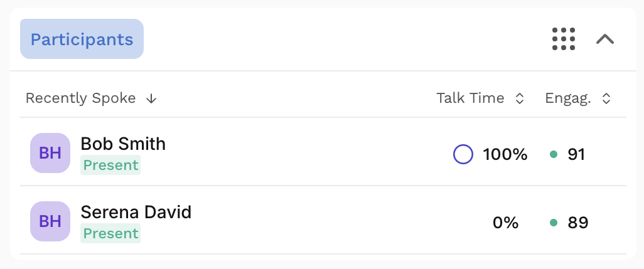Click Serena David's engagement score 89
Viewport: 644px width, 269px height.
(x=578, y=223)
